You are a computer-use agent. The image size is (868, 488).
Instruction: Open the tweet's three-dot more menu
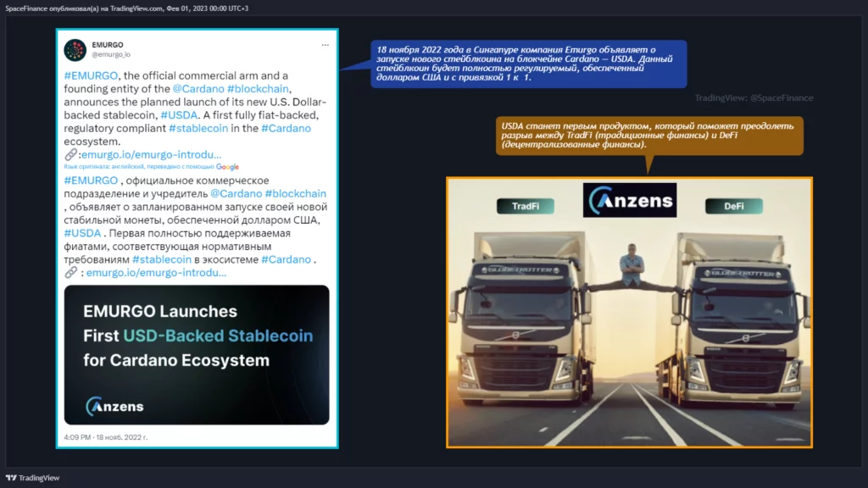325,45
